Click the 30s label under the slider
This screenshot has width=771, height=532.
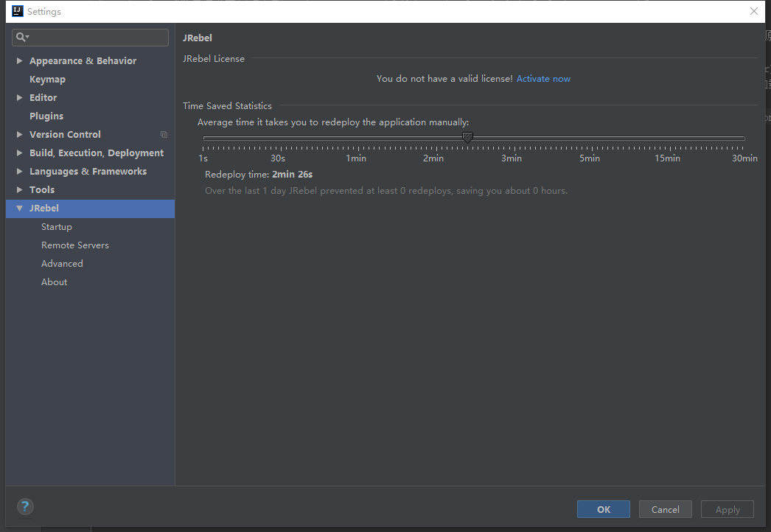coord(278,158)
